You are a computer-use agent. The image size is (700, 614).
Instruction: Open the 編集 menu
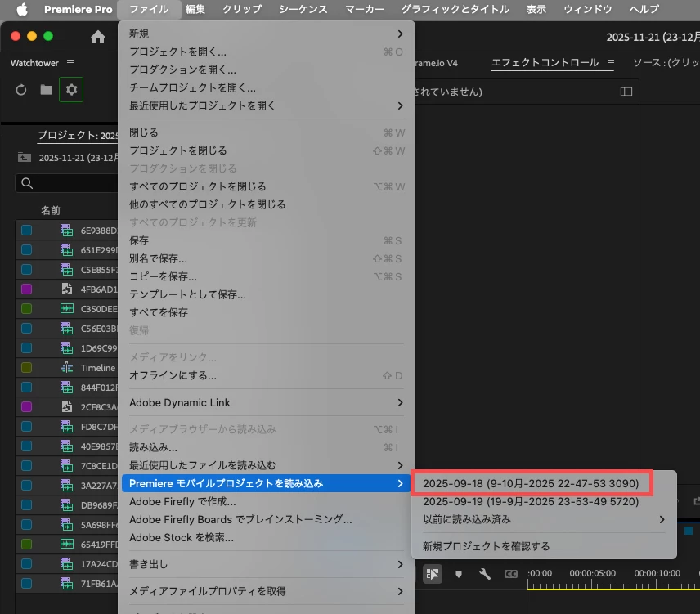195,9
